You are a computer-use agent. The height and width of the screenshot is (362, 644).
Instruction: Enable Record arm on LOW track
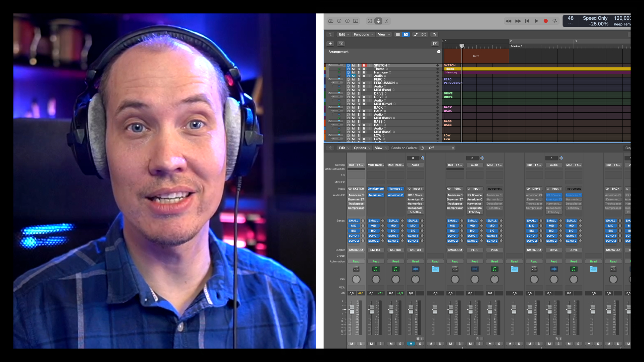(x=364, y=139)
